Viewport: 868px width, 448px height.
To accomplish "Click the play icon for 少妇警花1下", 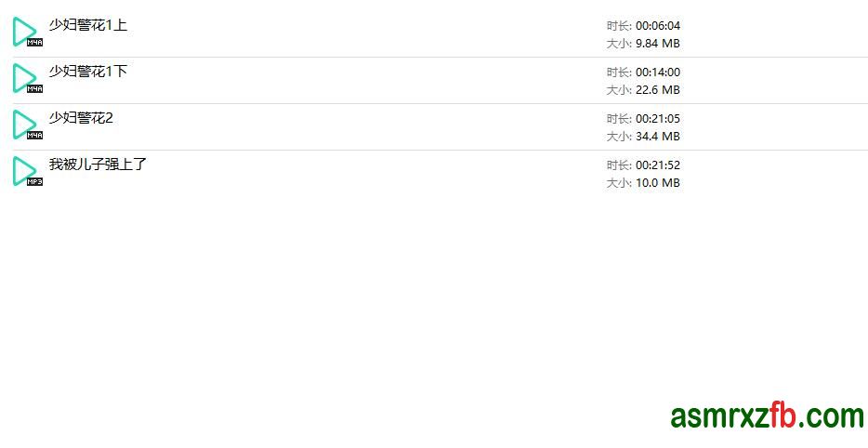I will coord(24,77).
